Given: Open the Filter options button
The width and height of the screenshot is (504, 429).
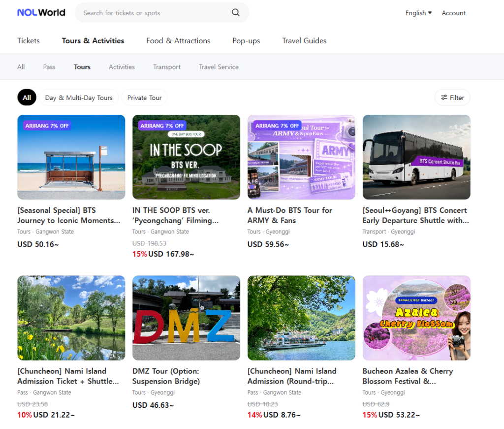Looking at the screenshot, I should 452,98.
